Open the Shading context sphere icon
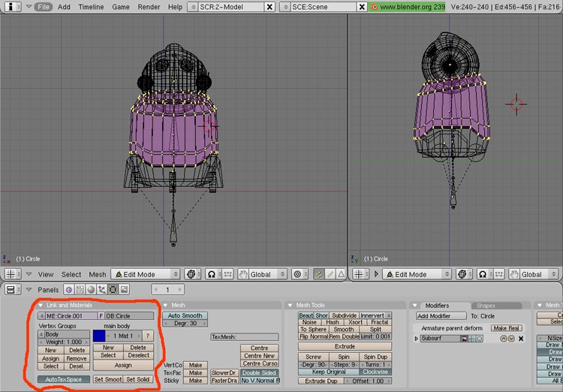Screen dimensions: 563x392 [x=91, y=289]
